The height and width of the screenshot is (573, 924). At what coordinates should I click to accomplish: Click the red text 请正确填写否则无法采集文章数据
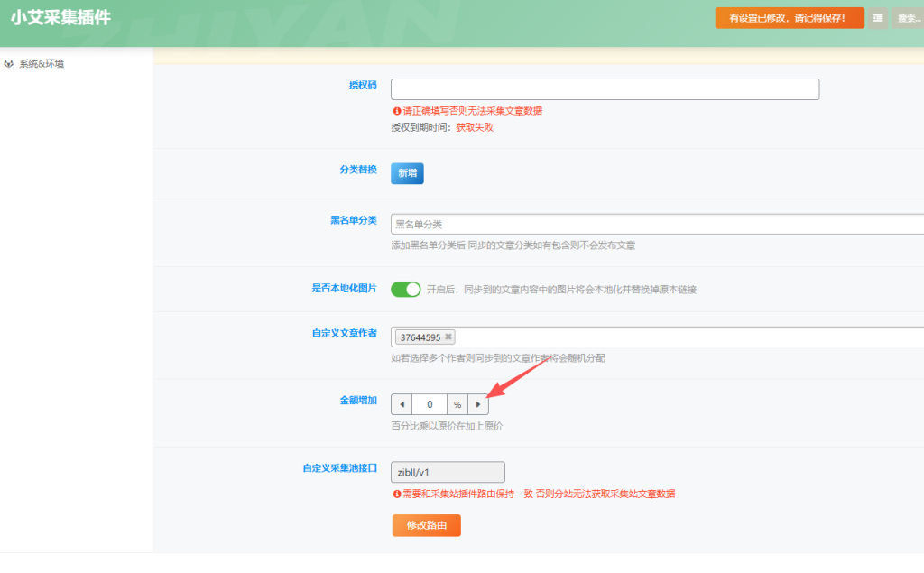pos(473,111)
